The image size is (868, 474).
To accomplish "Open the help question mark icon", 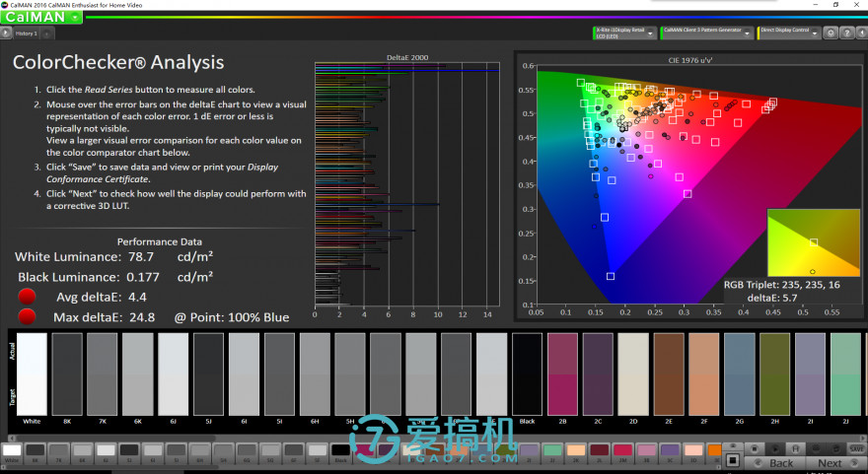I will (847, 34).
